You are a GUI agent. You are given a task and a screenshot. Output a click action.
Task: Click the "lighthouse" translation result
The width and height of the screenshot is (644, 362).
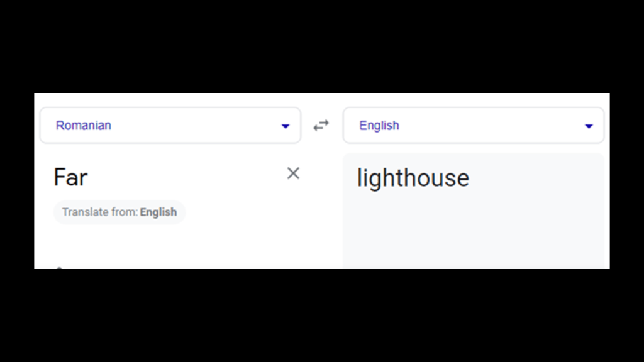point(413,178)
